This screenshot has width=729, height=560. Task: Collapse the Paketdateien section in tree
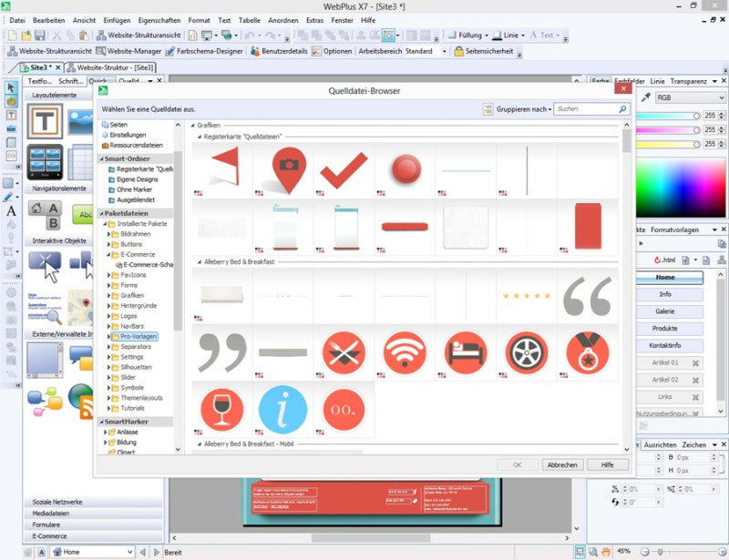pyautogui.click(x=101, y=213)
